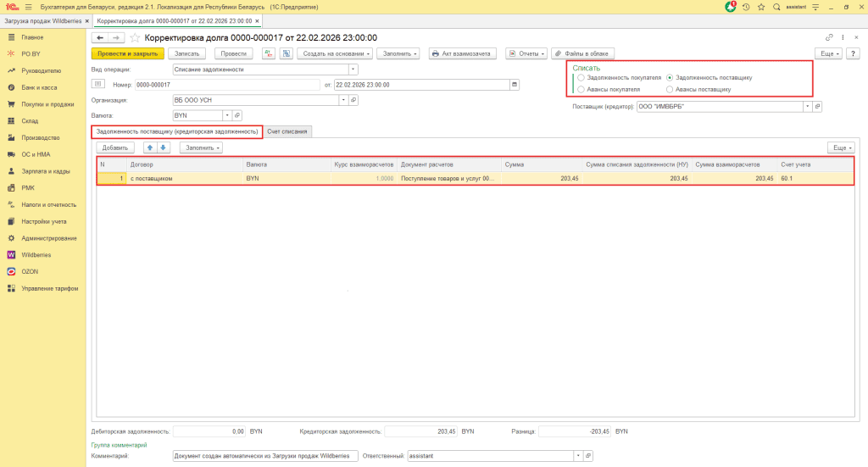Move row up with blue arrow

click(151, 147)
